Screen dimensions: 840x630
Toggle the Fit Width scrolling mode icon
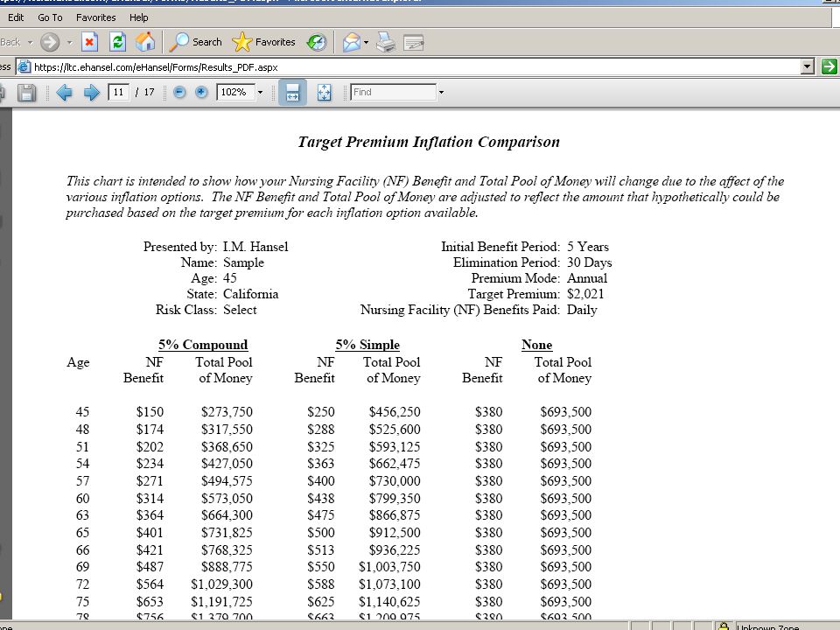pyautogui.click(x=292, y=92)
